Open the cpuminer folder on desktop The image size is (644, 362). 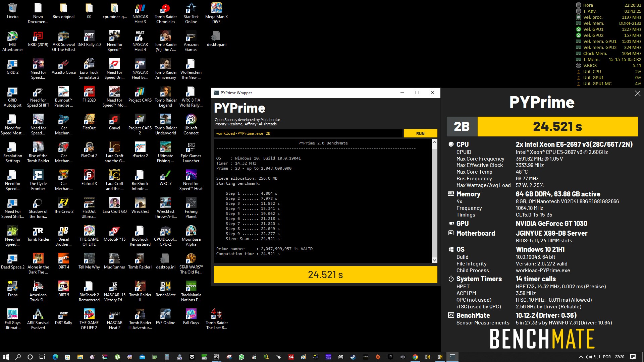pos(114,11)
